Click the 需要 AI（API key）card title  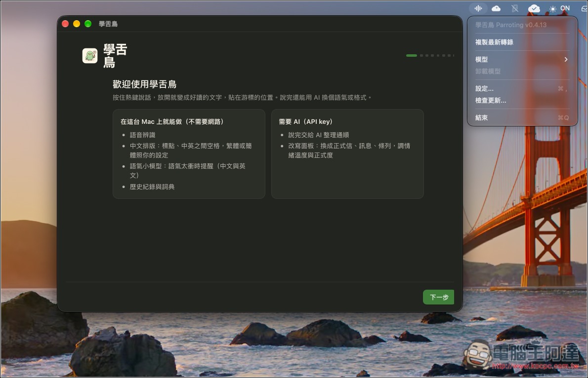305,121
